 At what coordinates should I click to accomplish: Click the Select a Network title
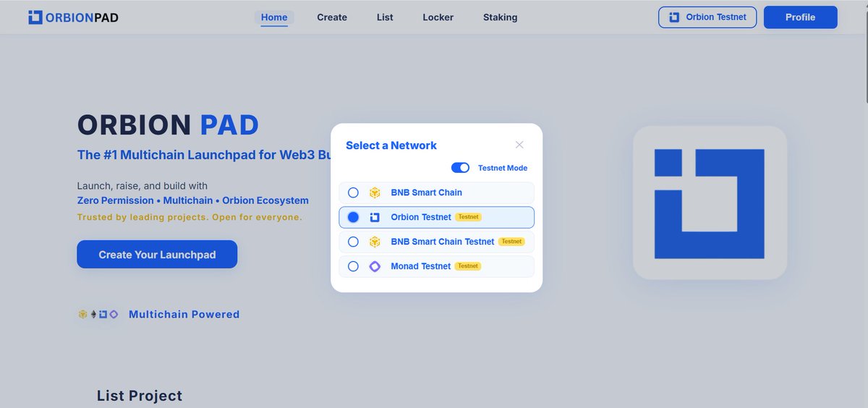391,145
